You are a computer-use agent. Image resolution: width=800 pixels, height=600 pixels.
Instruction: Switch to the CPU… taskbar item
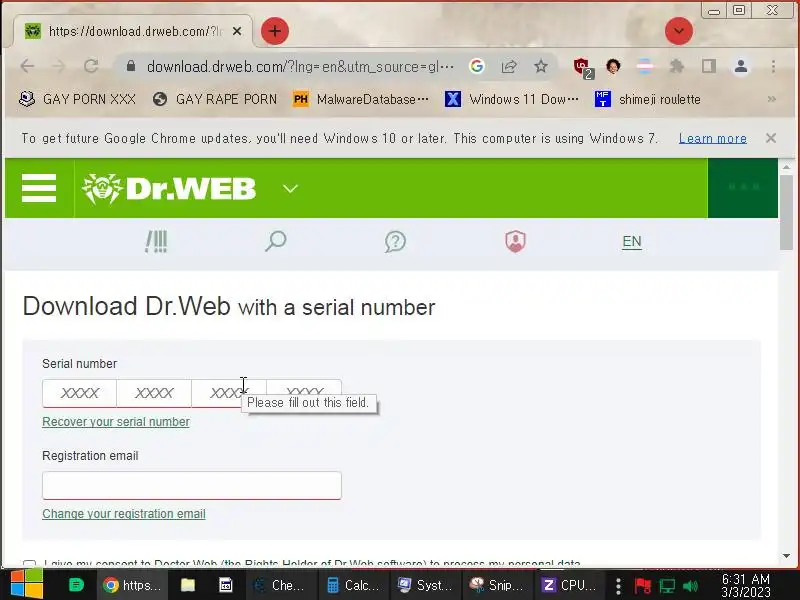click(569, 585)
